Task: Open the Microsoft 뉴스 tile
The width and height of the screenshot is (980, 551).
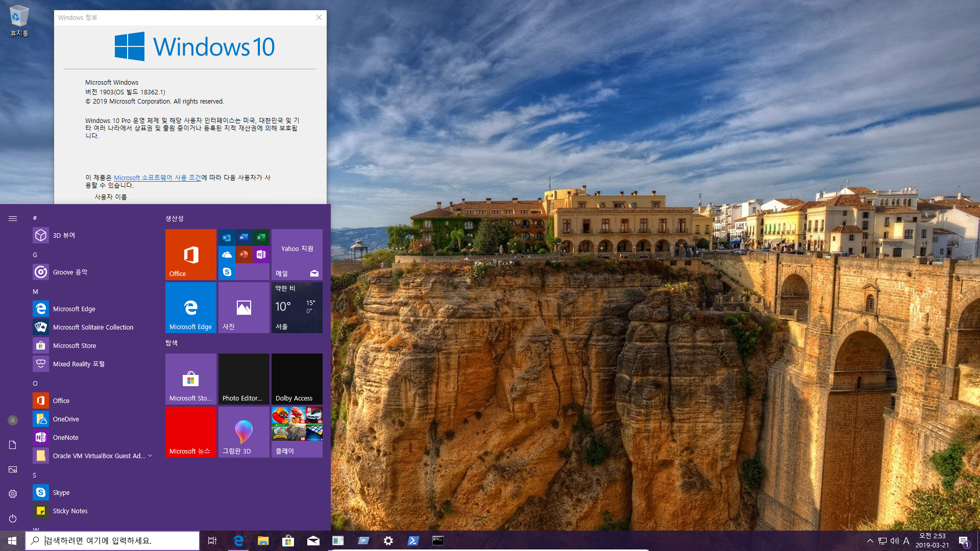Action: pos(191,432)
